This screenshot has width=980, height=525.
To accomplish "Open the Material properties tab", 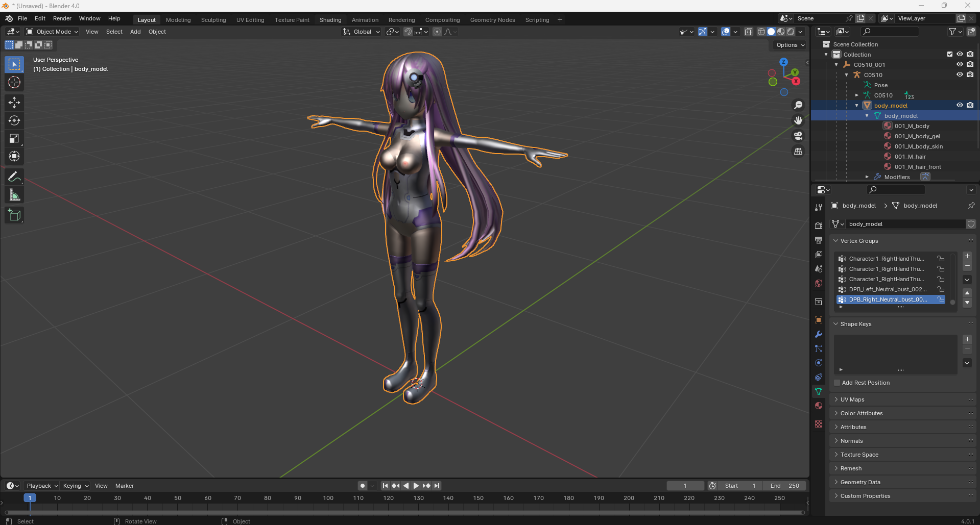I will tap(819, 406).
